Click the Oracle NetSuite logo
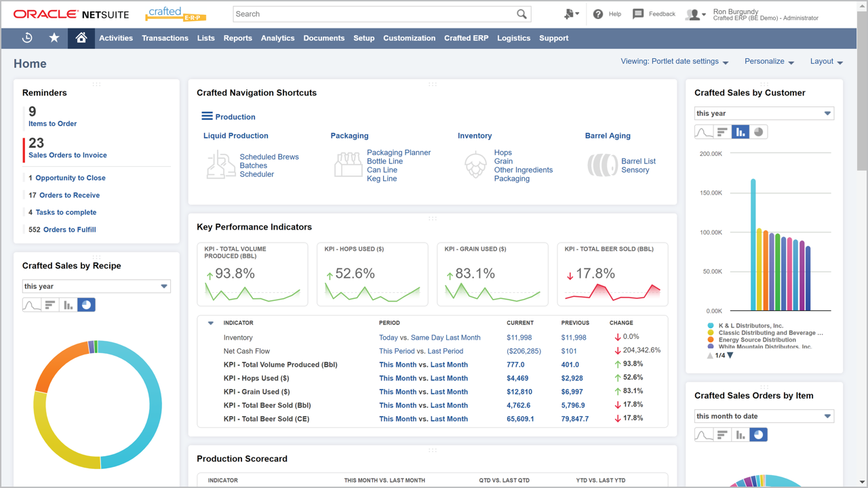The image size is (868, 488). 71,14
